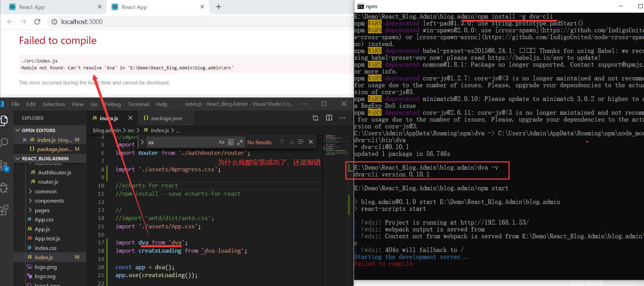Close the find widget
This screenshot has height=286, width=644.
pos(311,142)
